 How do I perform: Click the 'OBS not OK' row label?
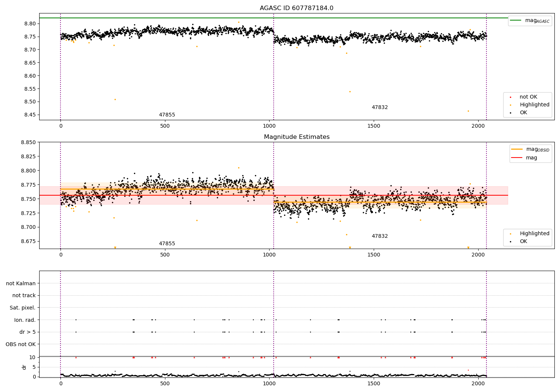coord(21,344)
